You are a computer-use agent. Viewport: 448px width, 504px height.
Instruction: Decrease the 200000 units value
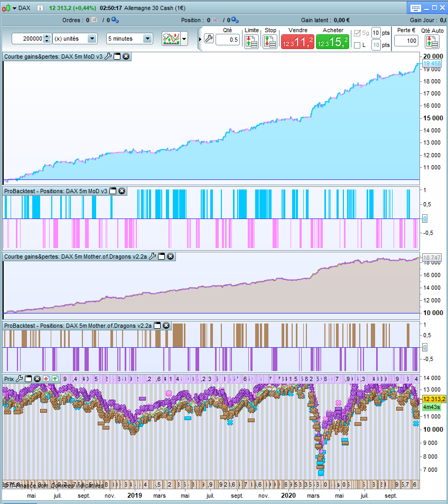click(x=47, y=41)
